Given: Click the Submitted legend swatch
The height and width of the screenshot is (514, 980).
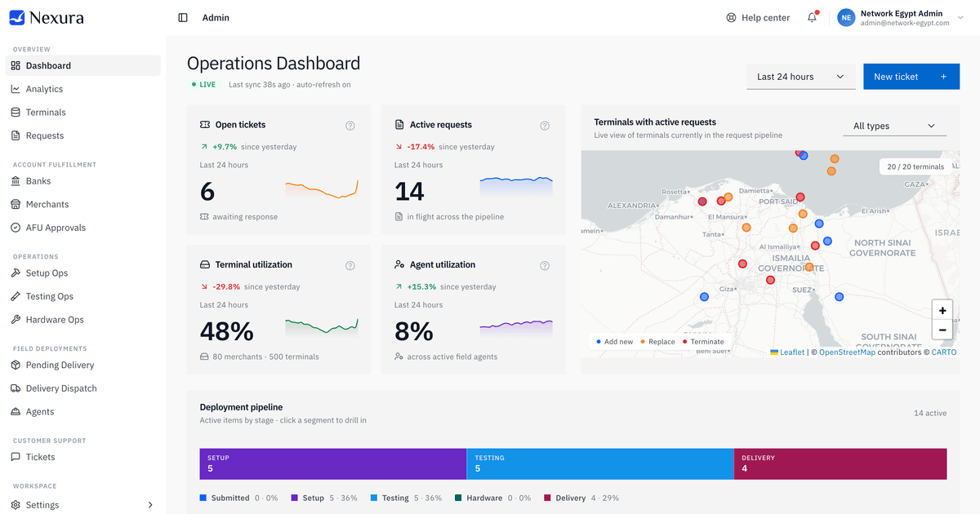Looking at the screenshot, I should click(203, 498).
